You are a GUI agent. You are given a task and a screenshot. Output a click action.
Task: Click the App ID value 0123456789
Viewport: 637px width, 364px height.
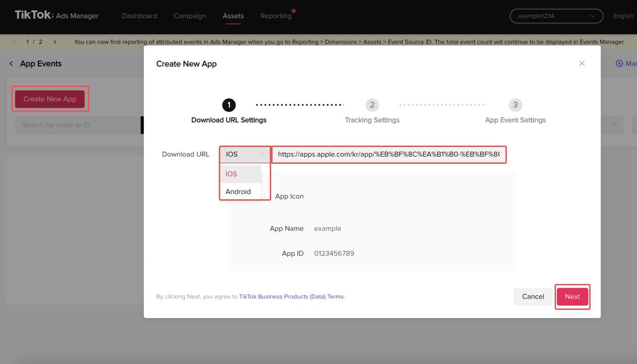(334, 253)
